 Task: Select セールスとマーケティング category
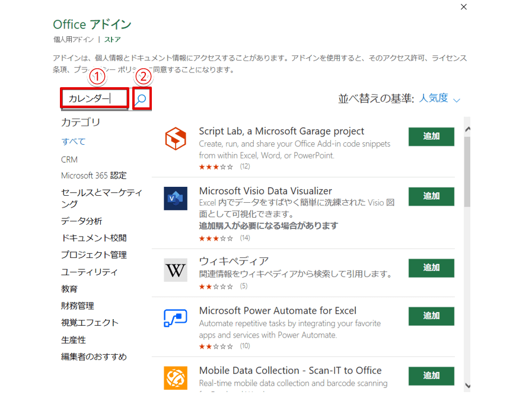click(x=101, y=198)
